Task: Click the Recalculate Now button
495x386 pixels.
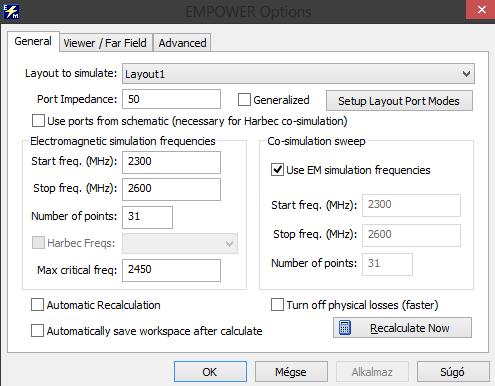Action: click(x=402, y=328)
